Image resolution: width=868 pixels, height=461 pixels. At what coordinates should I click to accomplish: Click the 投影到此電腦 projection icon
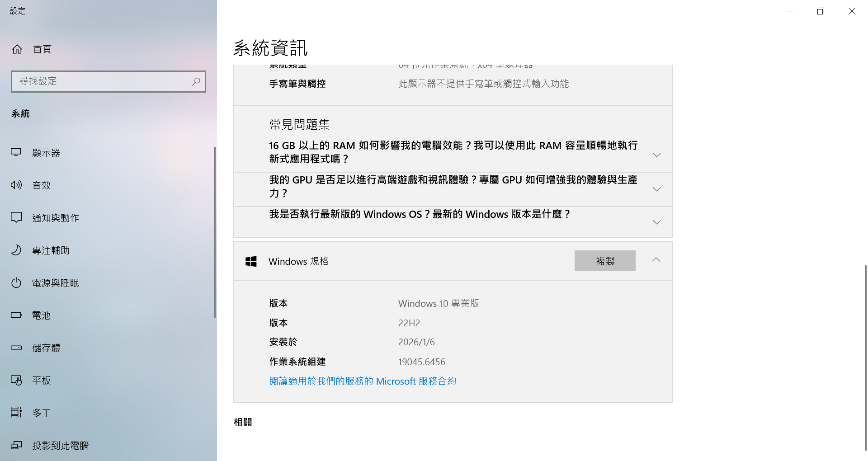(16, 445)
